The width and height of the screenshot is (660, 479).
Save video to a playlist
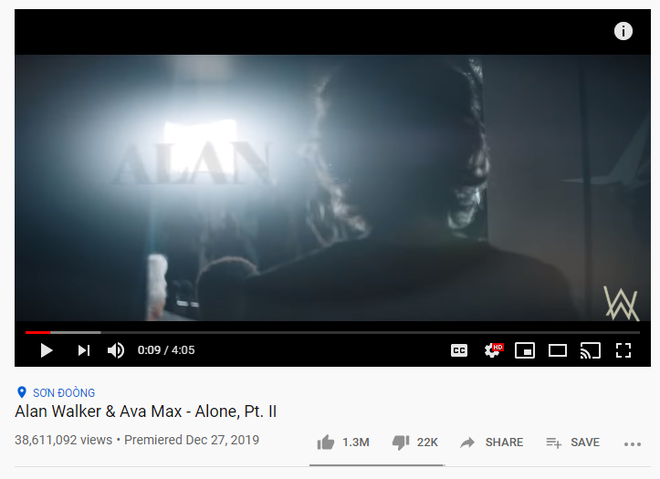point(573,442)
